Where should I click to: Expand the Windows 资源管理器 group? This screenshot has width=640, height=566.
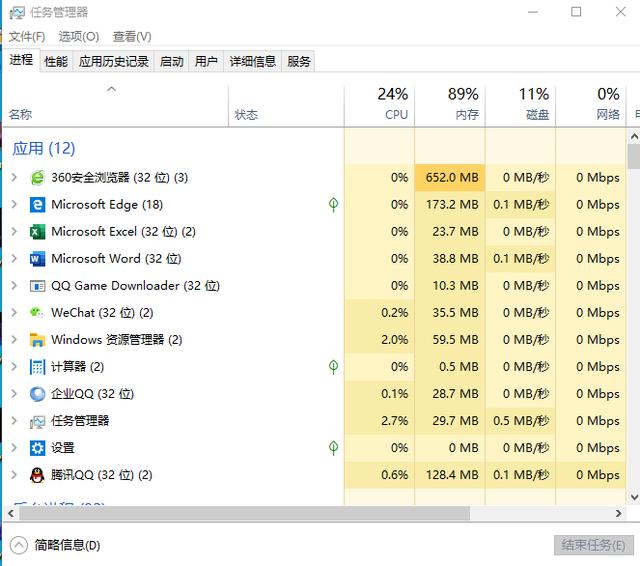tap(14, 339)
